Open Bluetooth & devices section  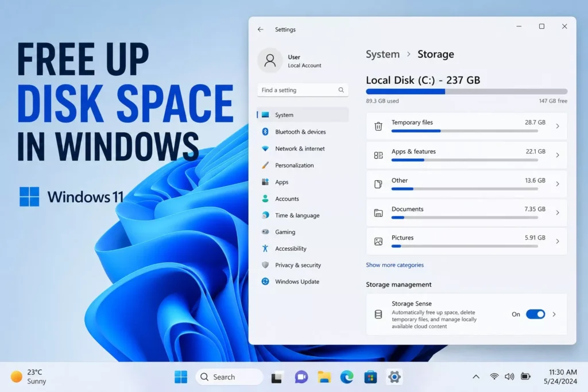pos(303,131)
